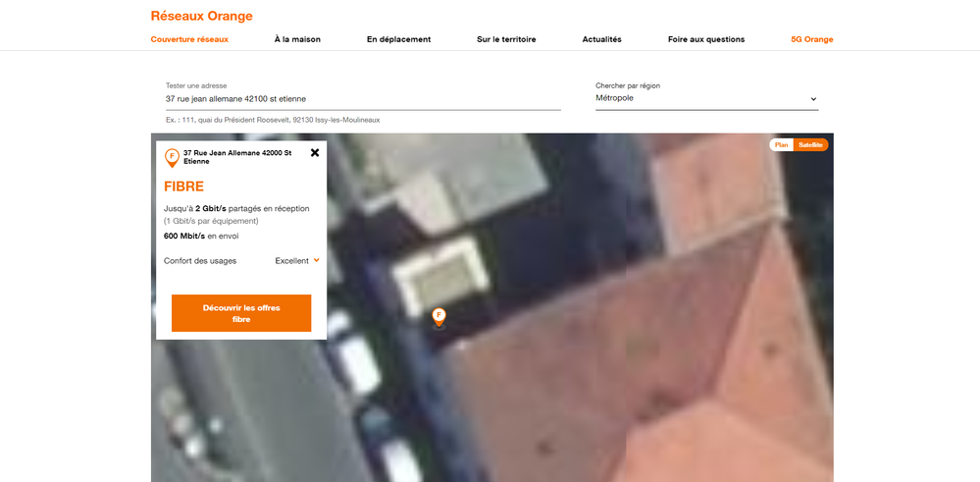The height and width of the screenshot is (482, 980).
Task: Open the Sur le territoire menu
Action: pyautogui.click(x=506, y=39)
